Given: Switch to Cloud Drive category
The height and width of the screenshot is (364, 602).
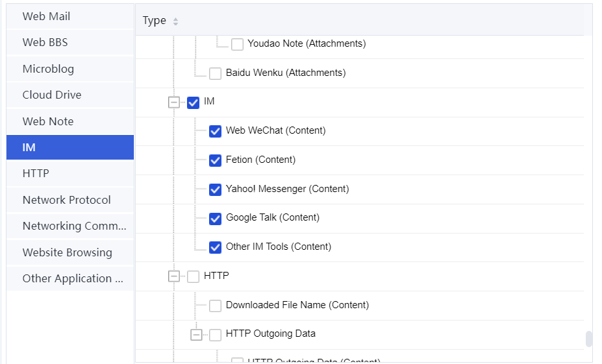Looking at the screenshot, I should tap(70, 95).
